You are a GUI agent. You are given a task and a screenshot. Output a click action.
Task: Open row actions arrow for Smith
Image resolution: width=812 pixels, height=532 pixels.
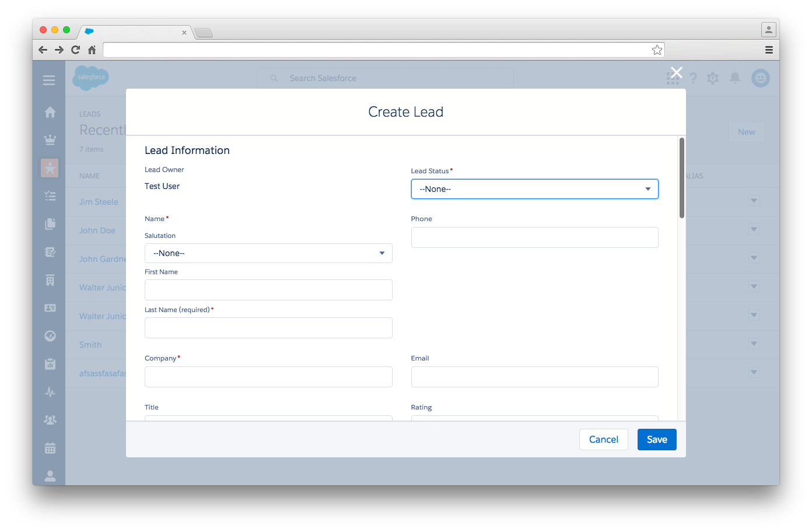click(754, 344)
